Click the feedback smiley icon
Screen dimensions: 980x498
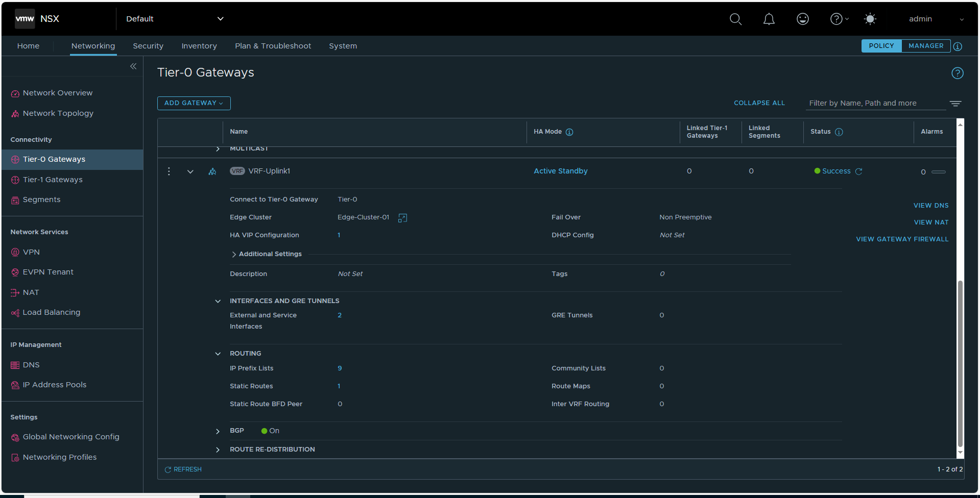(x=803, y=19)
